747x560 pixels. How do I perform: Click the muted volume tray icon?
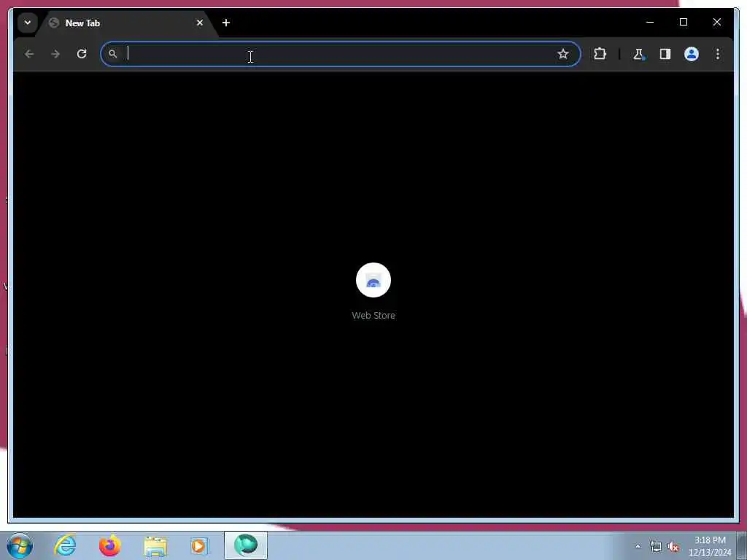[x=673, y=547]
